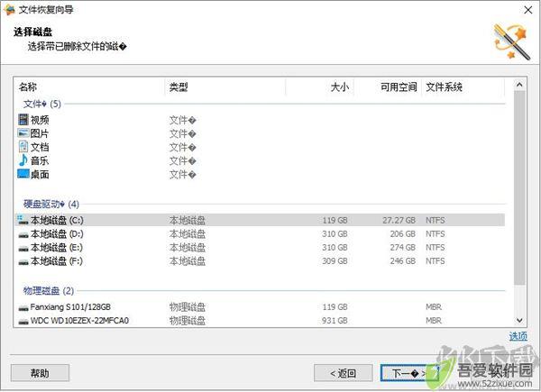This screenshot has width=541, height=392.
Task: Click the 本地磁盘 (C:) drive icon
Action: pos(23,220)
